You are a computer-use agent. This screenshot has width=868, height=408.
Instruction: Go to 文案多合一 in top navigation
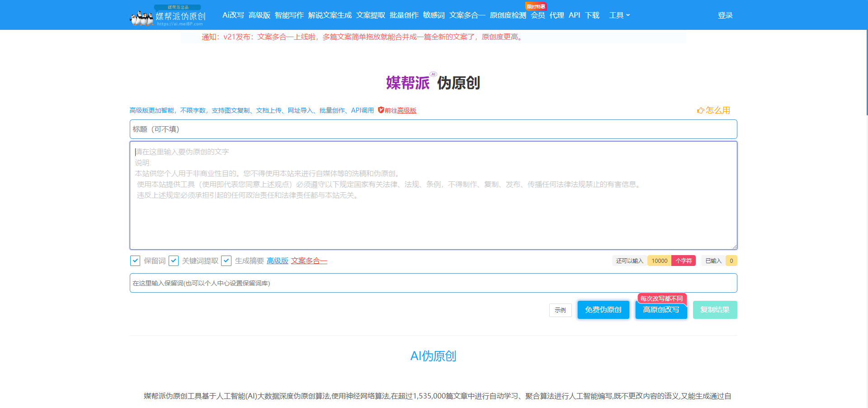click(x=467, y=15)
